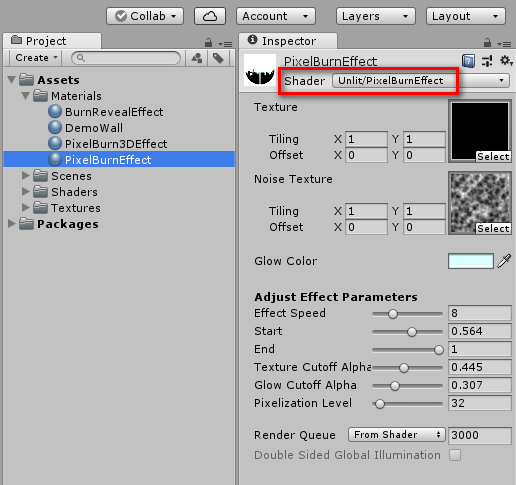Open the Layers dropdown
Viewport: 516px width, 485px height.
tap(376, 16)
